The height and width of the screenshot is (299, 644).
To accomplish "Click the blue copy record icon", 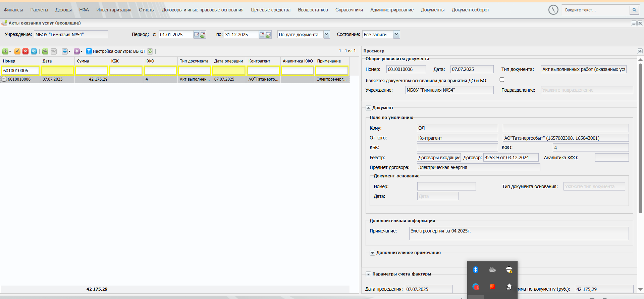I will (x=34, y=51).
